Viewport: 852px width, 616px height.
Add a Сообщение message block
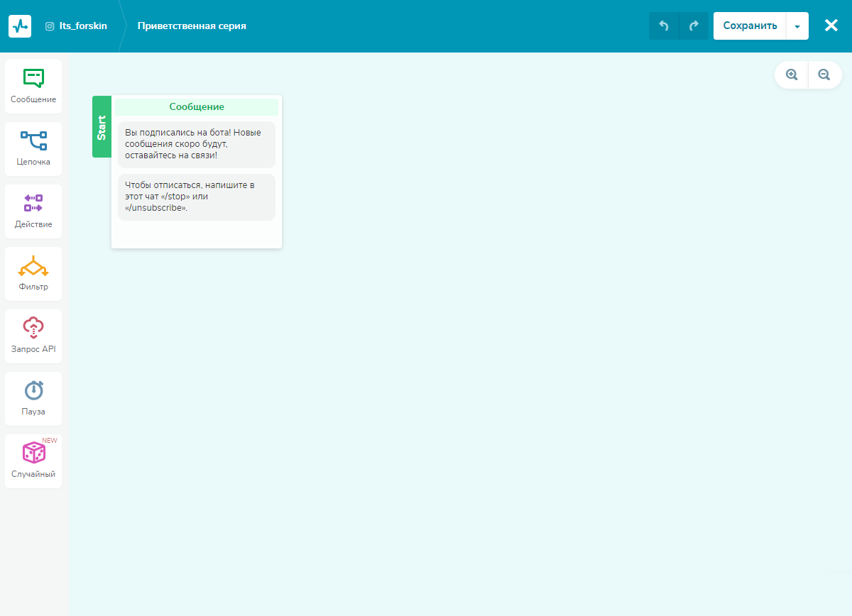(x=33, y=87)
